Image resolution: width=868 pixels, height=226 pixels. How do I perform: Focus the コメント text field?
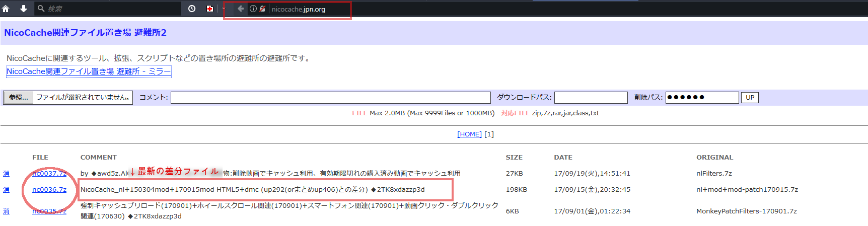coord(330,97)
